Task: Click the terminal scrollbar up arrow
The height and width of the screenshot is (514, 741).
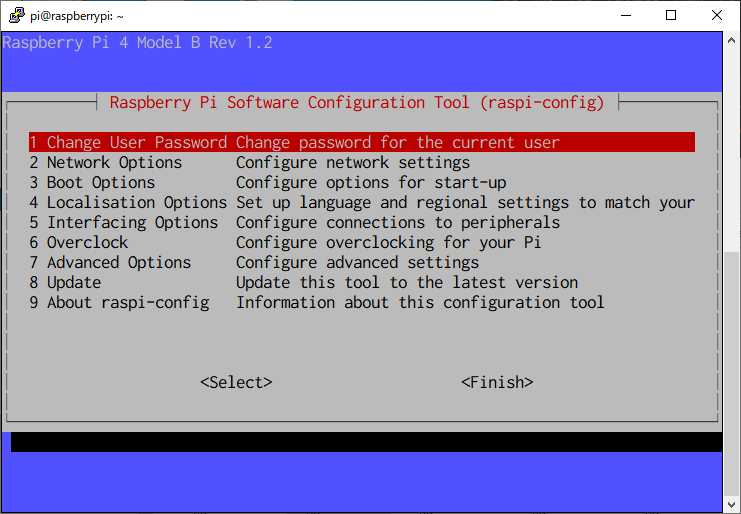Action: coord(732,40)
